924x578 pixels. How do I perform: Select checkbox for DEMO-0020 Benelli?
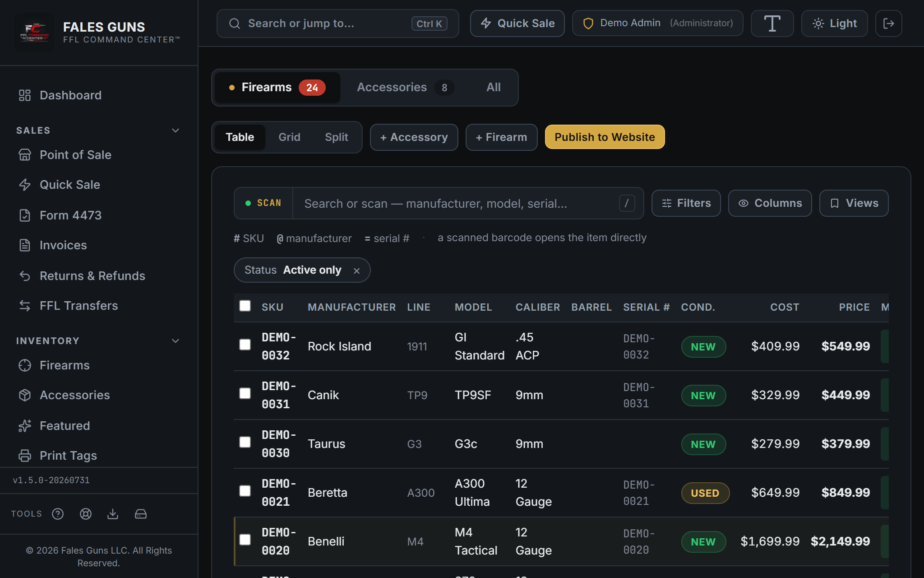[x=245, y=540]
